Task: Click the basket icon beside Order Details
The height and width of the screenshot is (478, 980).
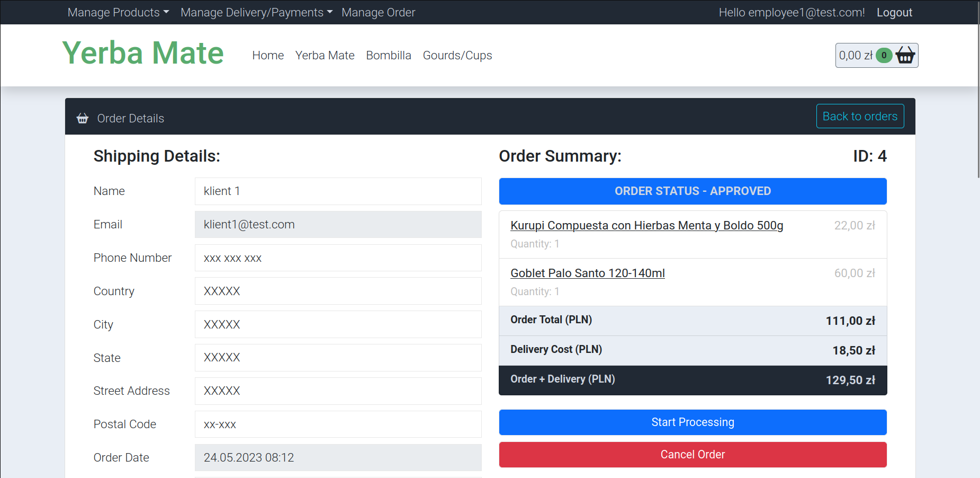Action: (83, 118)
